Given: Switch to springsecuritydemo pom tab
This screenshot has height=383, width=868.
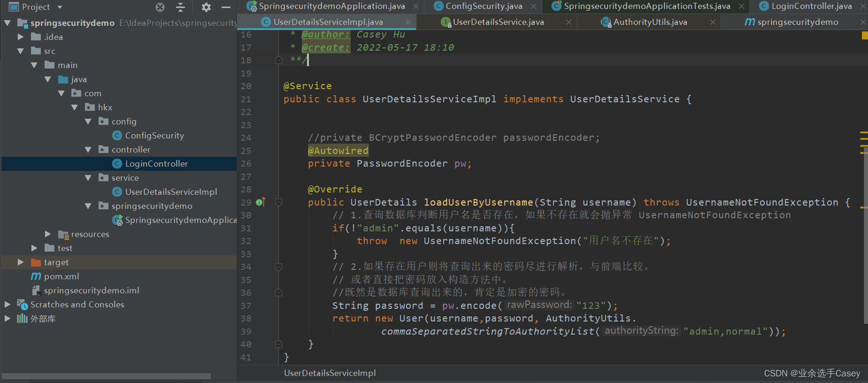Looking at the screenshot, I should 798,22.
